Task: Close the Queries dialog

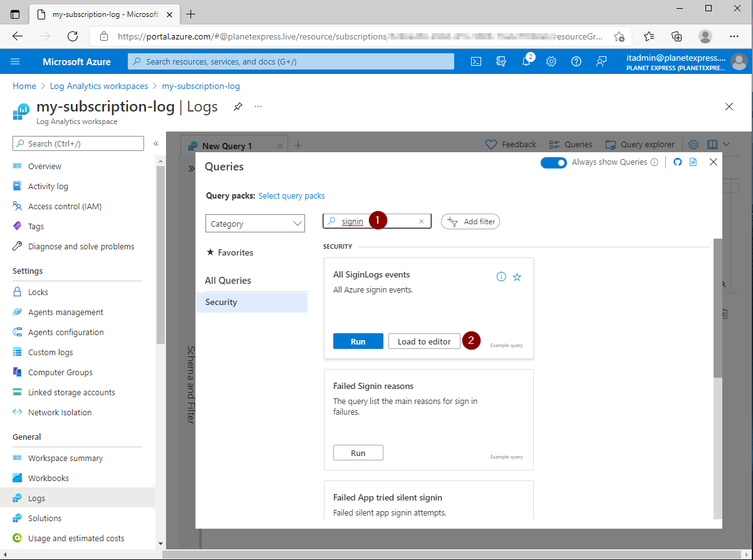Action: point(713,162)
